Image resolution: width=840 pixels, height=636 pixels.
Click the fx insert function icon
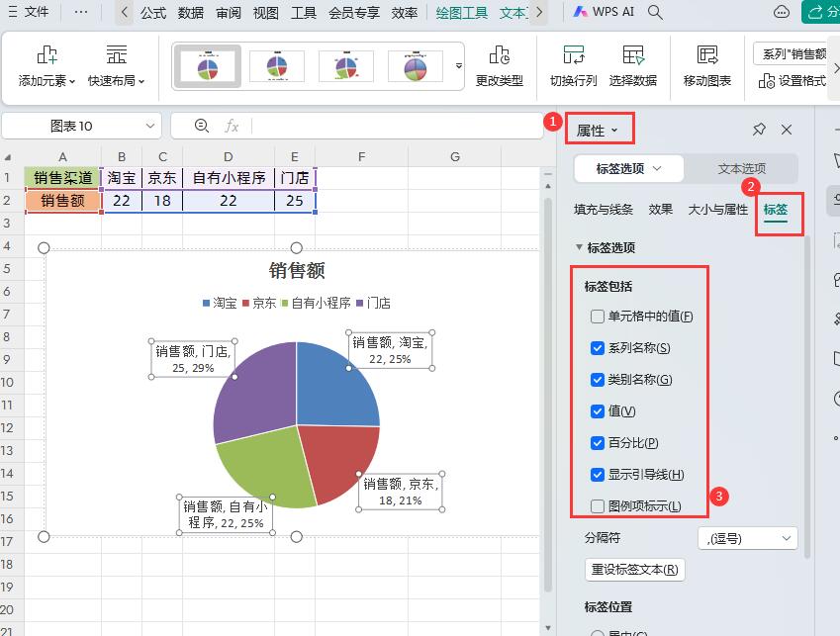232,126
